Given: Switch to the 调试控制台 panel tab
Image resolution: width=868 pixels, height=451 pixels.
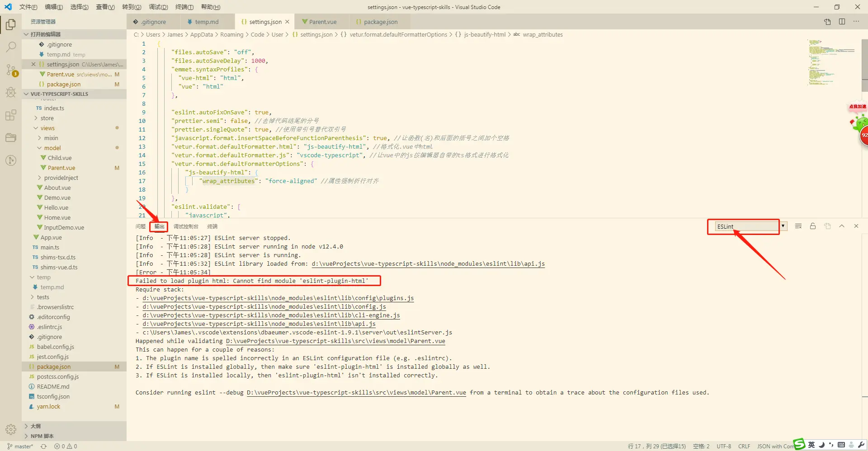Looking at the screenshot, I should pos(186,226).
